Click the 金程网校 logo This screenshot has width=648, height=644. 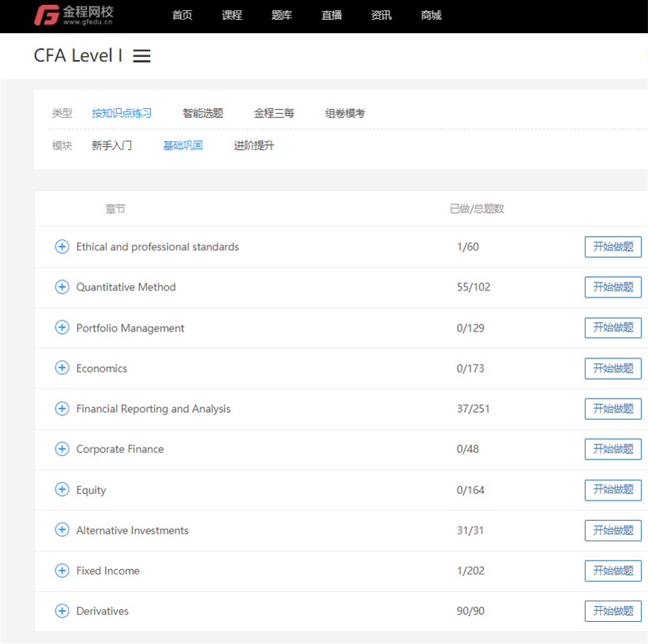[73, 15]
